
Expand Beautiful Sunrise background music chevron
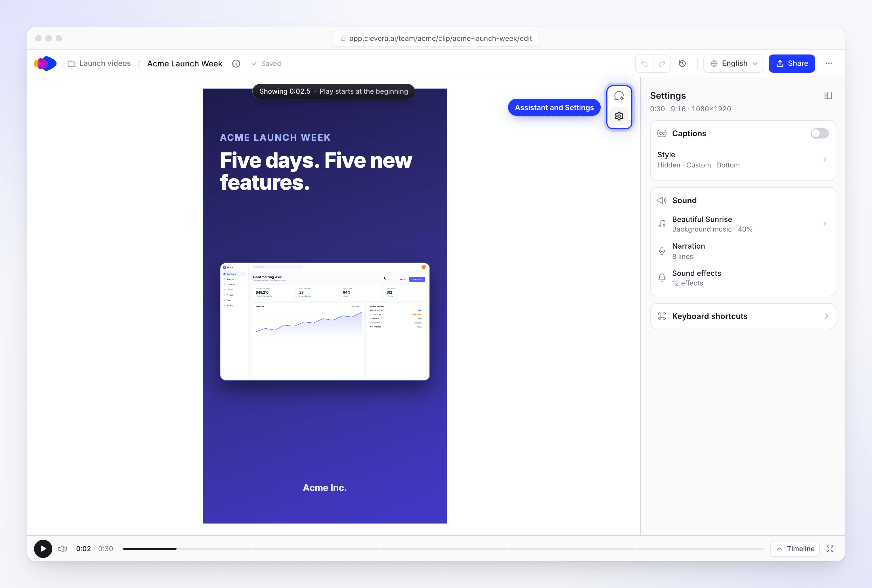[824, 224]
